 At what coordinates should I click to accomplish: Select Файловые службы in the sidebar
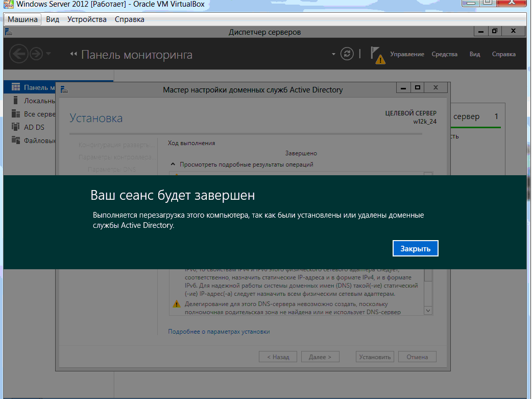30,140
